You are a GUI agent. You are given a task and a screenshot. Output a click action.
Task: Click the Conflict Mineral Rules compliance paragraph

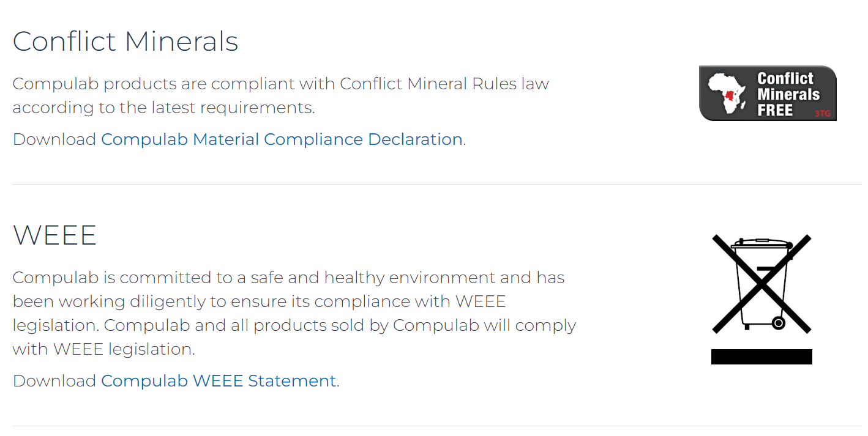[x=280, y=95]
